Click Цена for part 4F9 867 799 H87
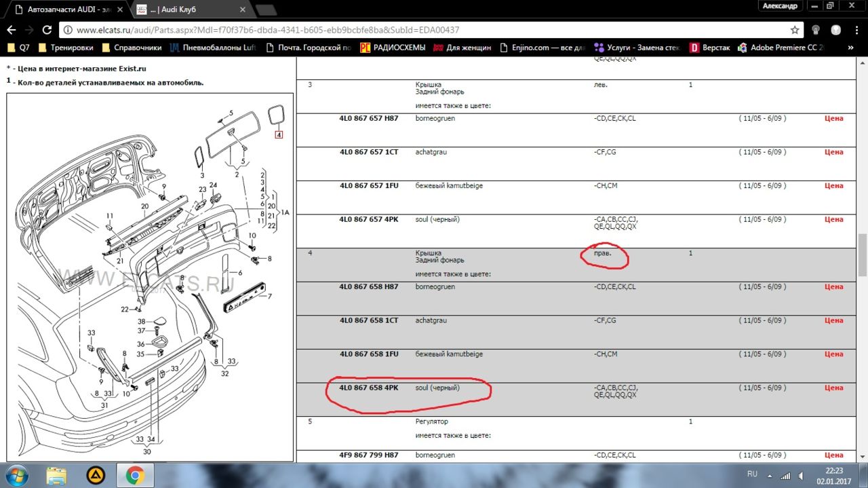This screenshot has width=868, height=488. 833,455
